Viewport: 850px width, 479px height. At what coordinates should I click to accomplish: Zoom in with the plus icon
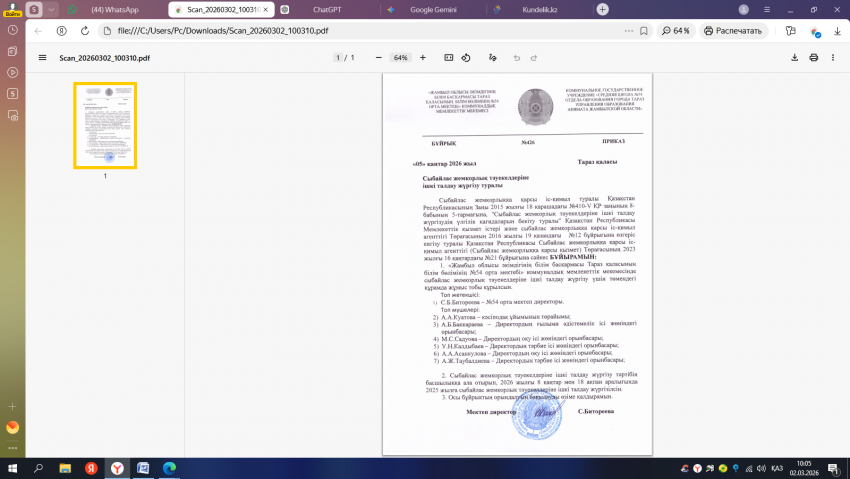[x=423, y=57]
